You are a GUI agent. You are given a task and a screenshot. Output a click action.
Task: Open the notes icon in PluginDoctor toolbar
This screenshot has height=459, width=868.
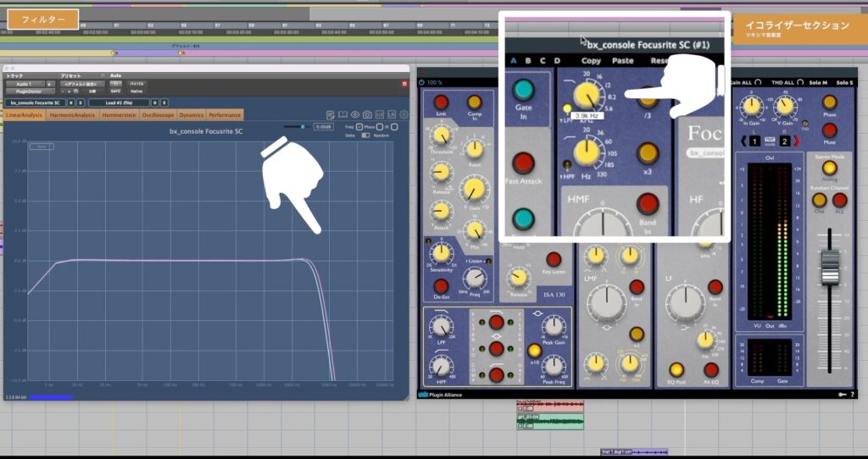[x=331, y=115]
